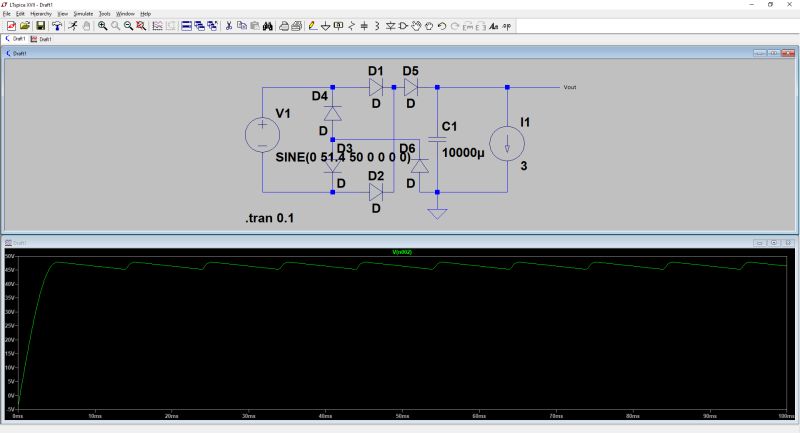Image resolution: width=800 pixels, height=433 pixels.
Task: Click the 10000µ capacitor value
Action: click(463, 152)
